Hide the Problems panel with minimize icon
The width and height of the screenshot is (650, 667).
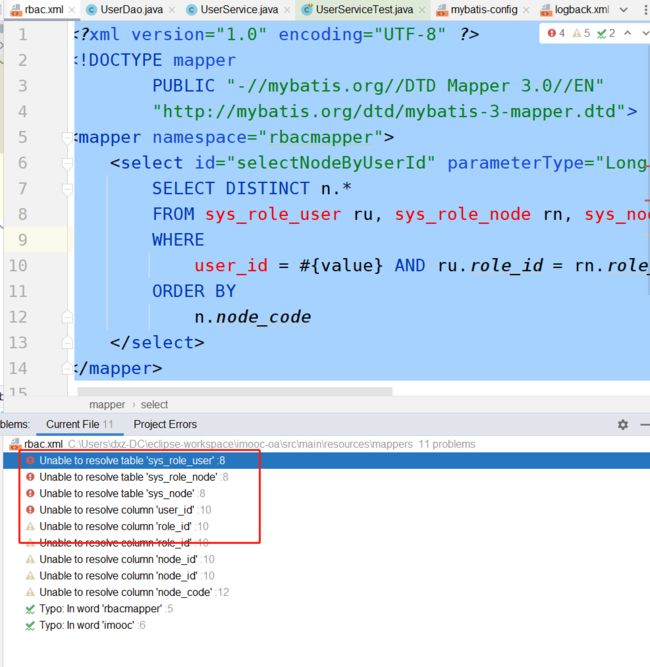tap(645, 425)
